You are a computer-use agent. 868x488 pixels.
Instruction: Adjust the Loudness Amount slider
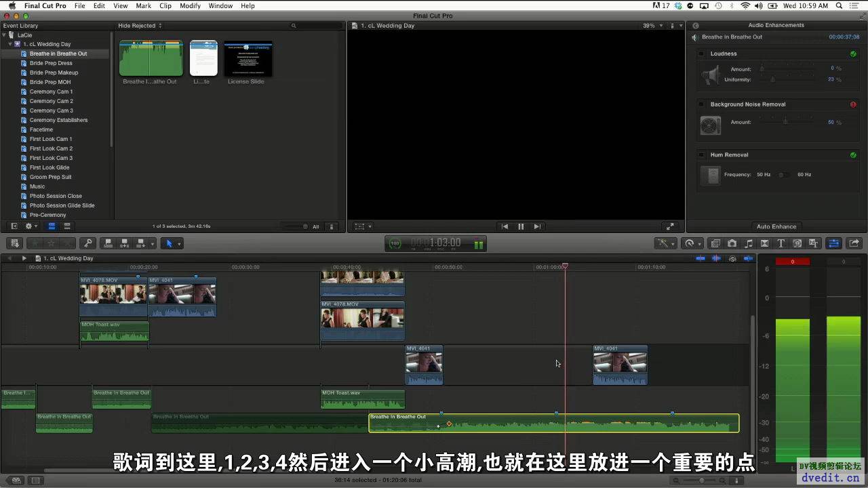[787, 68]
